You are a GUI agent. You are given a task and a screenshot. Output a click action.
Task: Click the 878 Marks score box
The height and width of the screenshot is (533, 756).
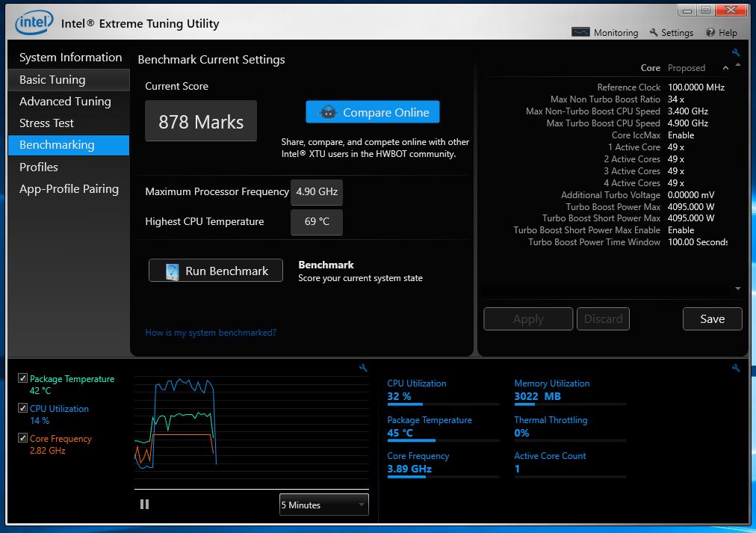201,121
